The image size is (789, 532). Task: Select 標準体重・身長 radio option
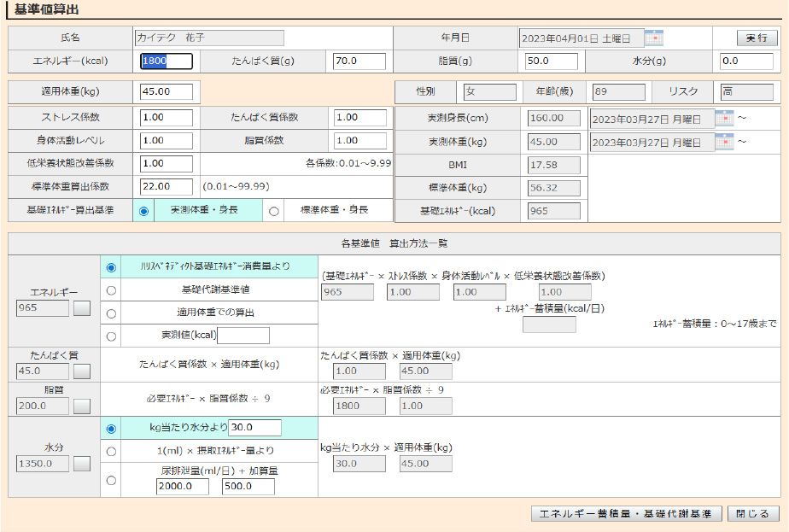(274, 211)
